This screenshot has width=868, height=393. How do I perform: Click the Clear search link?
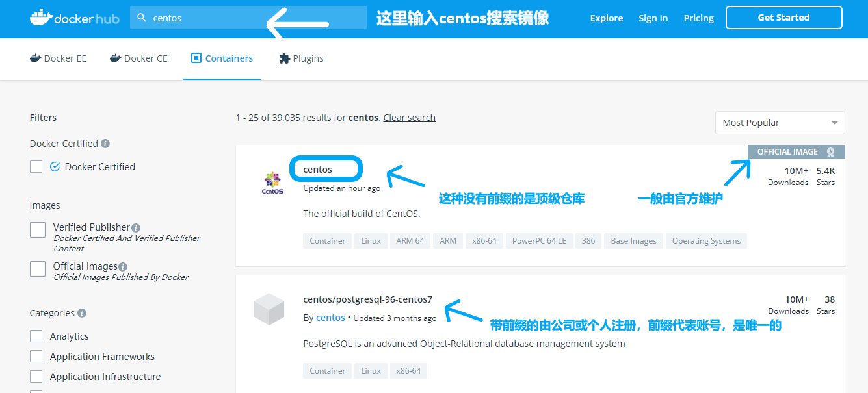(x=409, y=118)
